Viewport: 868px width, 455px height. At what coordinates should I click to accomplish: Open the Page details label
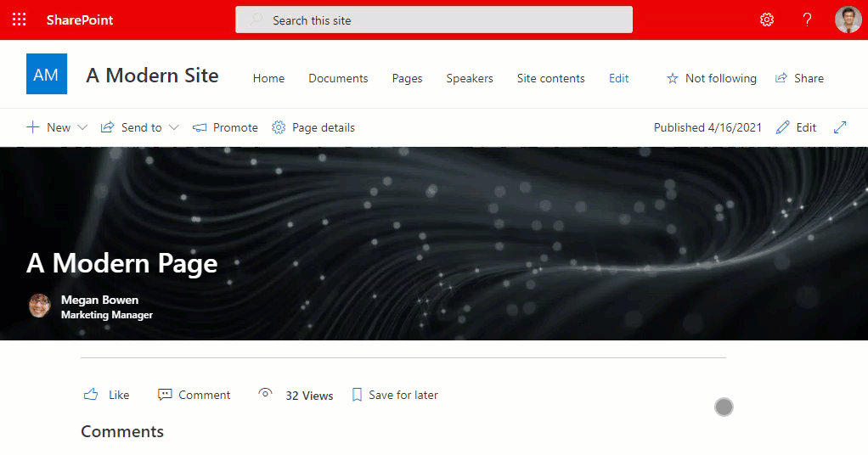(x=324, y=128)
